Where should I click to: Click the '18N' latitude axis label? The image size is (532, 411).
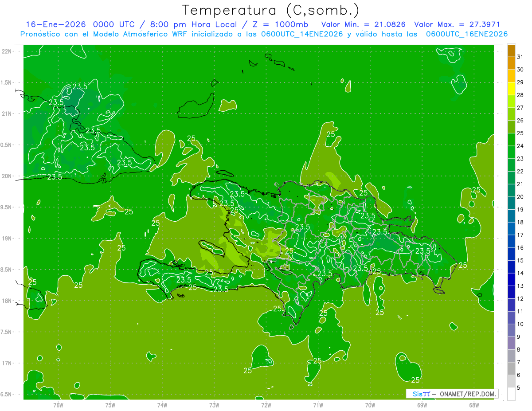click(8, 301)
